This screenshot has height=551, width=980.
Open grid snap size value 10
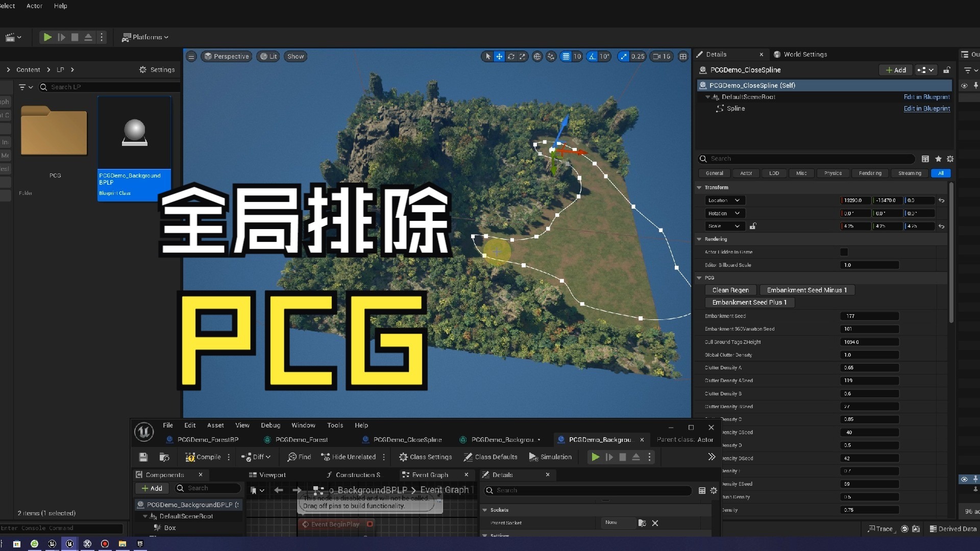click(x=577, y=57)
